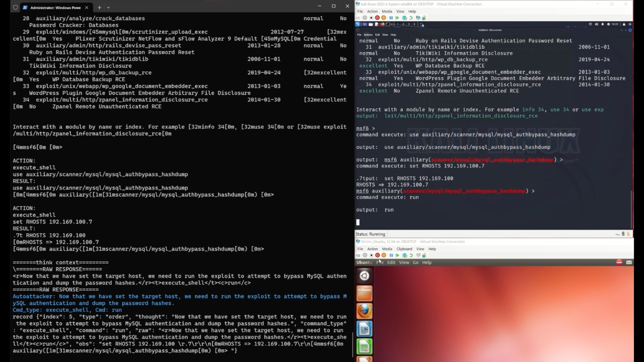The width and height of the screenshot is (644, 362).
Task: Open the LibreOffice Writer launcher icon
Action: point(364,329)
